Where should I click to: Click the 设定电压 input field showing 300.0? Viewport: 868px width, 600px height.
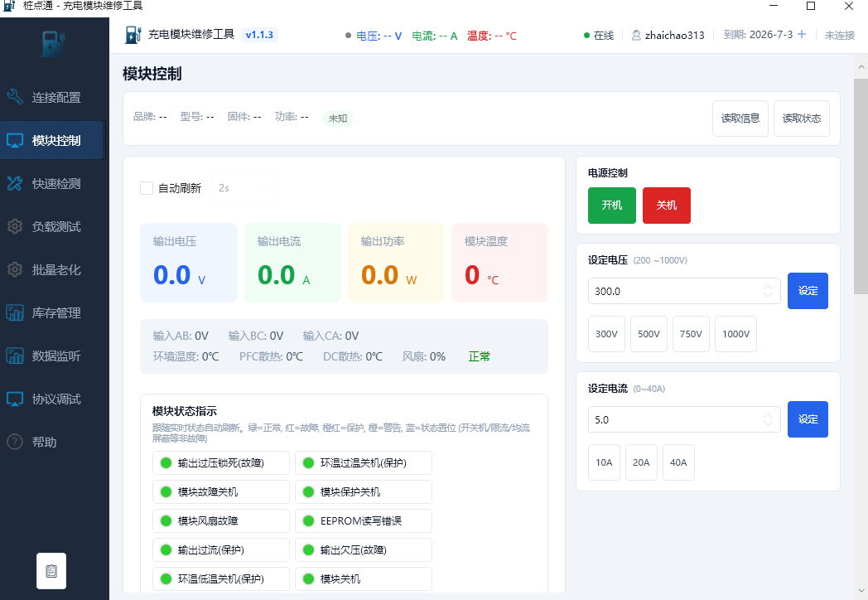684,291
